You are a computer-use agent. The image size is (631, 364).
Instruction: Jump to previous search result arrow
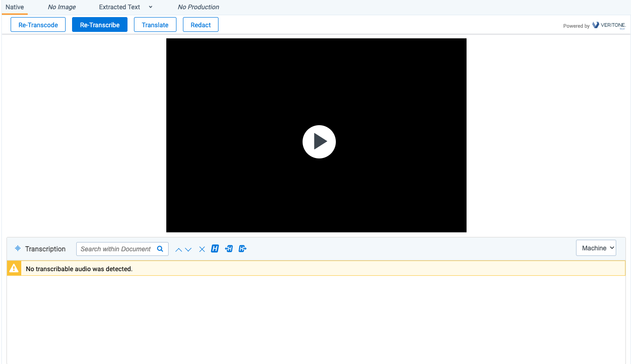point(178,249)
